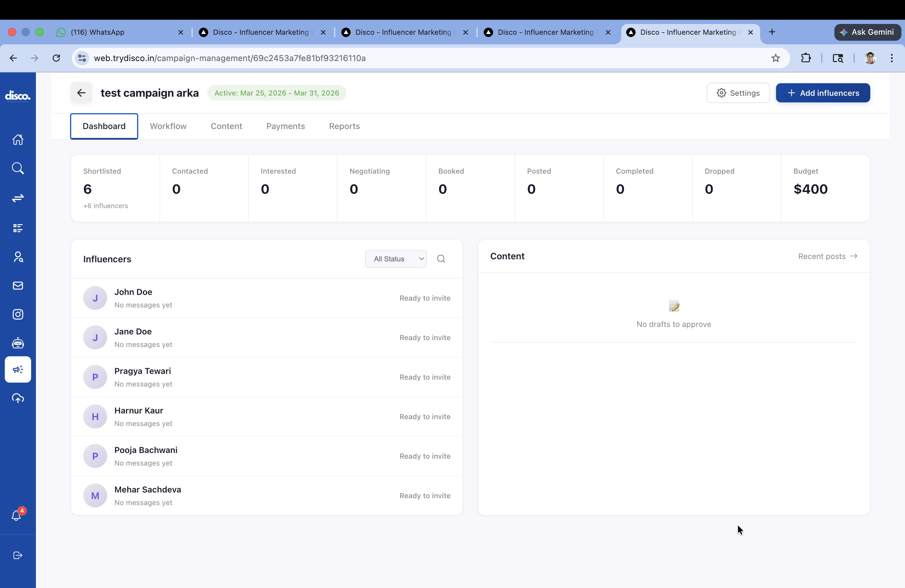Open the mail envelope sidebar icon
The image size is (905, 588).
(18, 285)
